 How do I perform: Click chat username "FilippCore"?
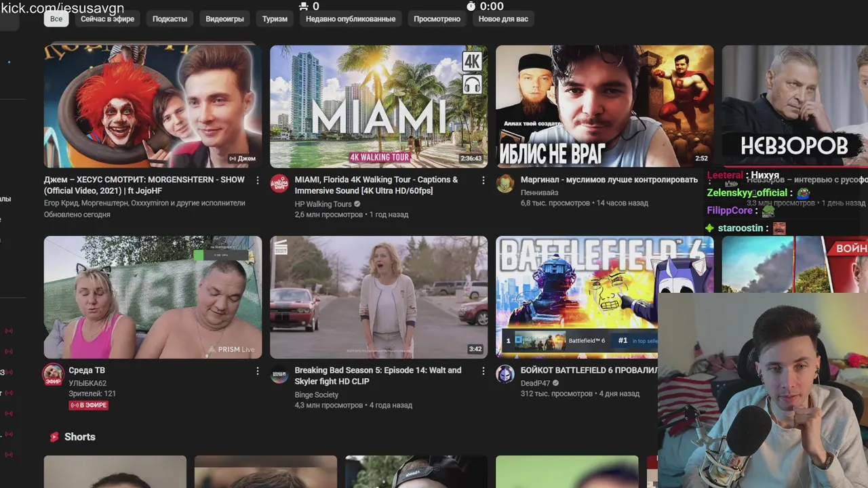pos(730,210)
